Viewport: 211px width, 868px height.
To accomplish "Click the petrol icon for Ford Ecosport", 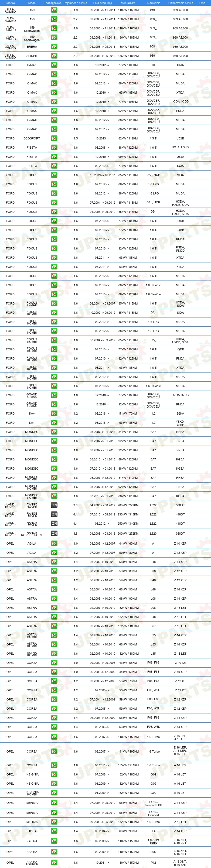I will 54,138.
